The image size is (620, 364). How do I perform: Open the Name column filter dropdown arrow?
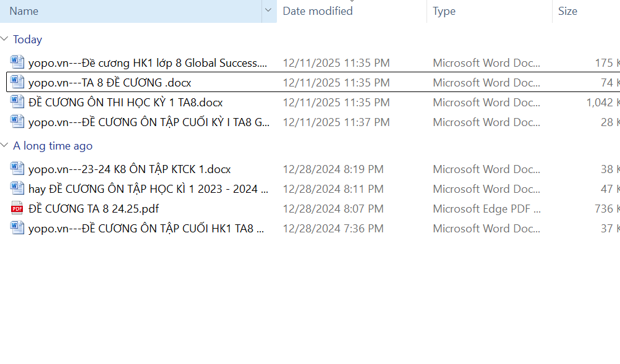click(268, 11)
